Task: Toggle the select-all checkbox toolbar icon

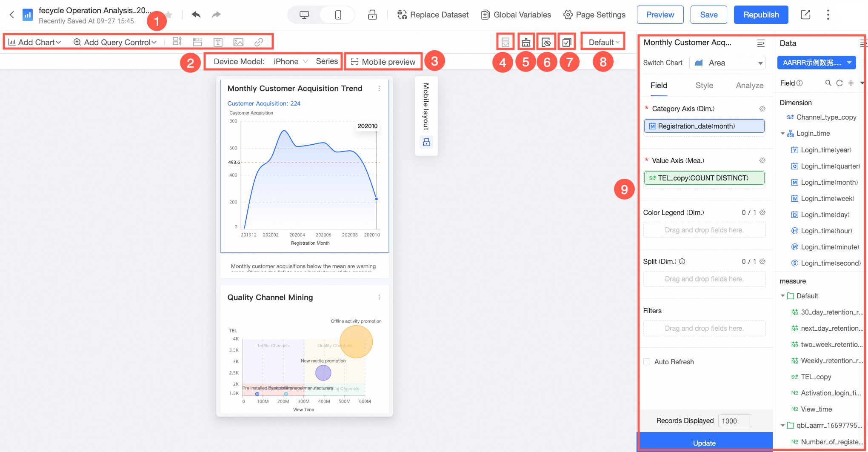Action: click(567, 42)
